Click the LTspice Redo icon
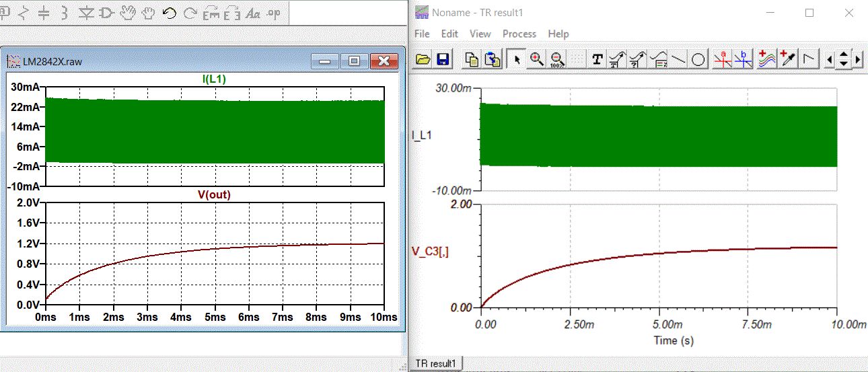This screenshot has height=372, width=868. (x=190, y=13)
